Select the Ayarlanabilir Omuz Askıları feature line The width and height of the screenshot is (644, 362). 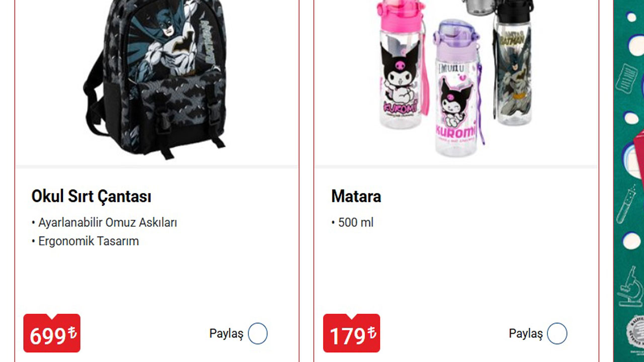click(104, 222)
